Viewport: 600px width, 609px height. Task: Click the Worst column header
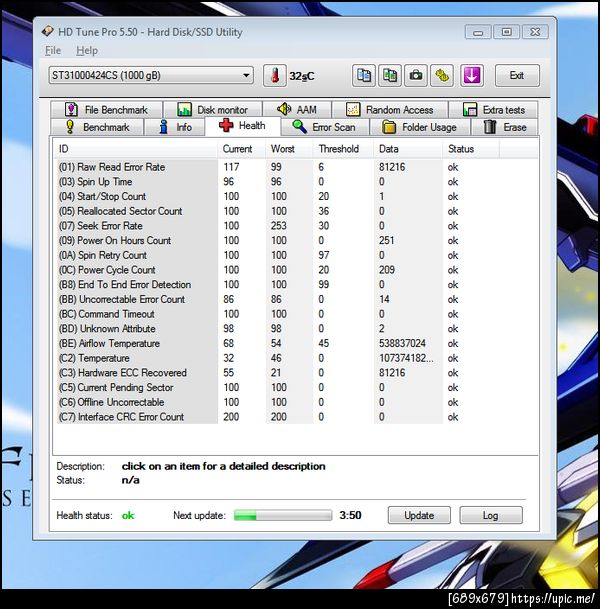(289, 149)
